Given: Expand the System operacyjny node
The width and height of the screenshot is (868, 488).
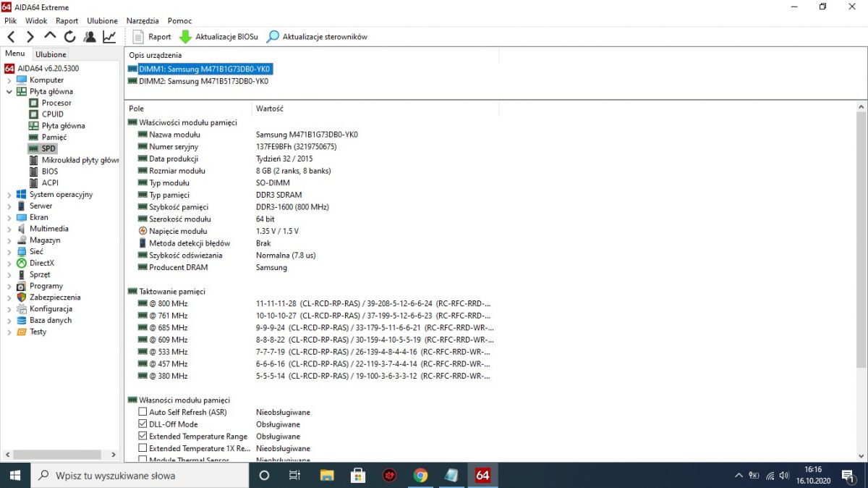Looking at the screenshot, I should [x=9, y=194].
